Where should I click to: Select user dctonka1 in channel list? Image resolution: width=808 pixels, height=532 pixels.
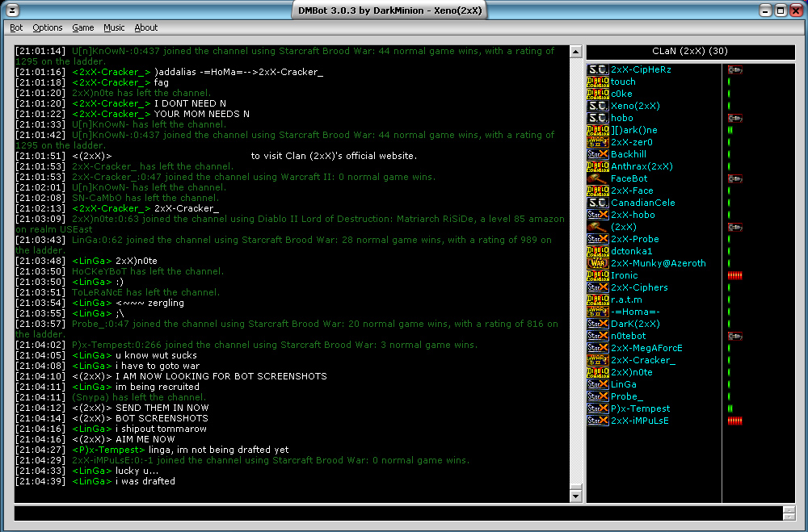pos(632,251)
